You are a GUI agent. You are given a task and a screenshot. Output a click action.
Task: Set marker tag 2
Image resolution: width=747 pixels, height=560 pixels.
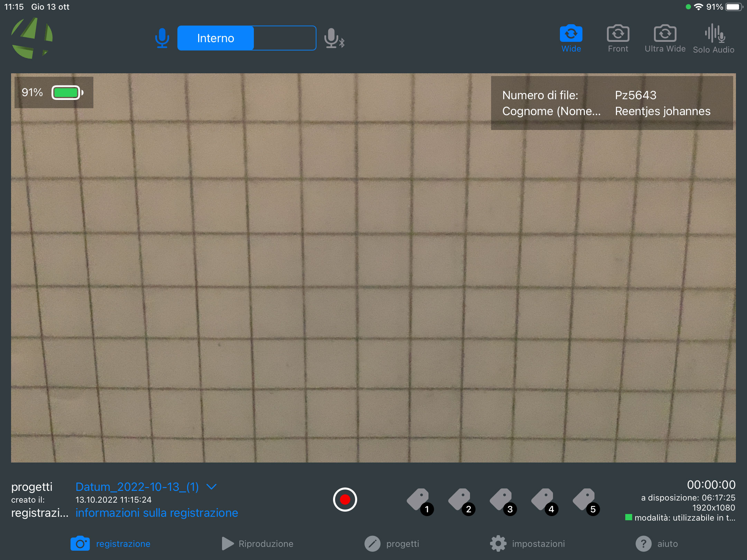[461, 502]
